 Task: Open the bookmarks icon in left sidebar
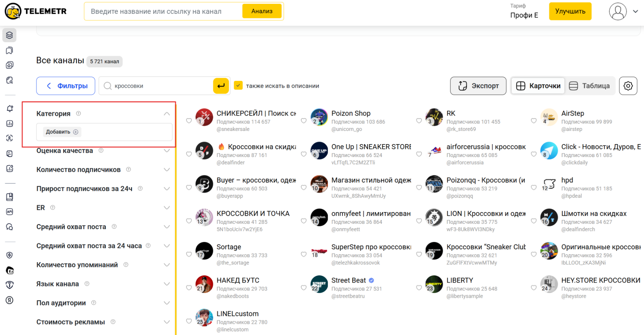tap(10, 50)
